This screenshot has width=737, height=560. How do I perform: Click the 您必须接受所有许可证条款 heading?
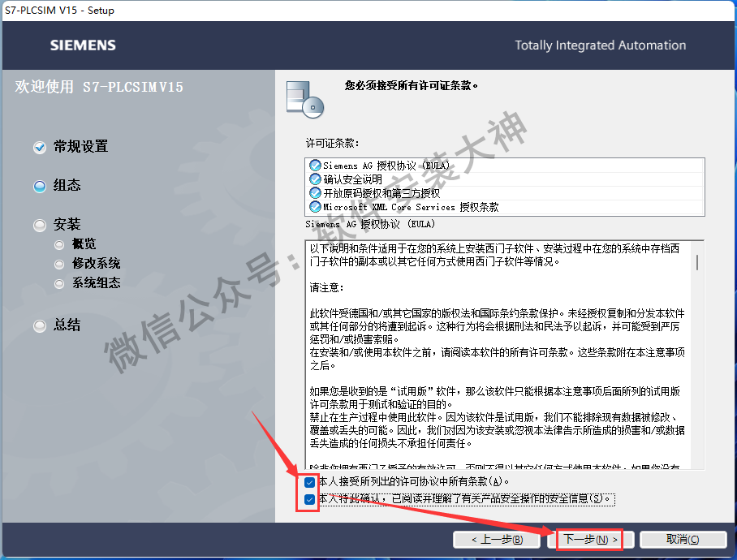pyautogui.click(x=412, y=85)
